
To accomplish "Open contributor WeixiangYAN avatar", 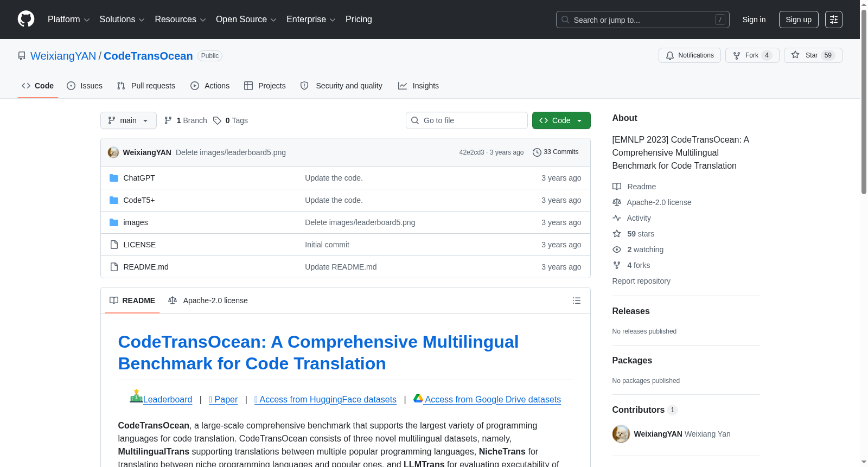I will pos(621,434).
